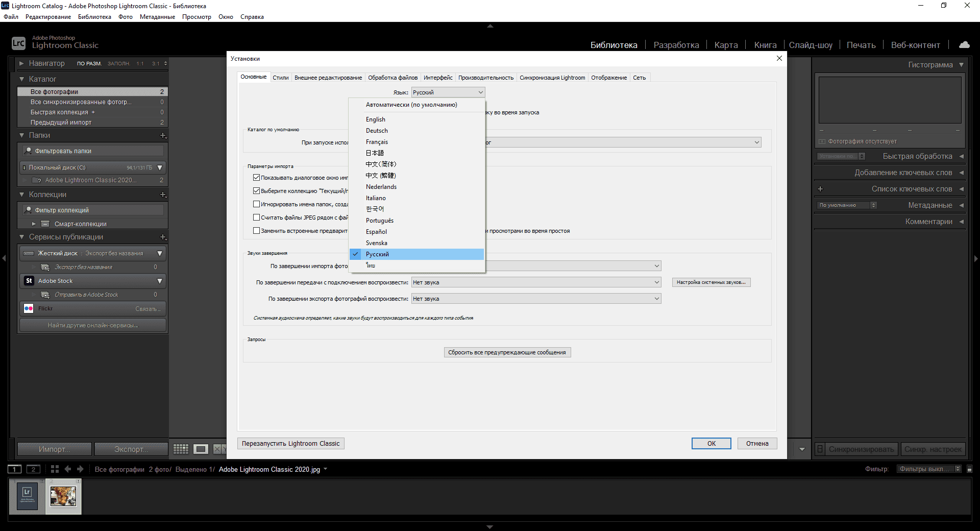Add a folder with Папки plus icon
This screenshot has height=531, width=980.
[x=163, y=135]
